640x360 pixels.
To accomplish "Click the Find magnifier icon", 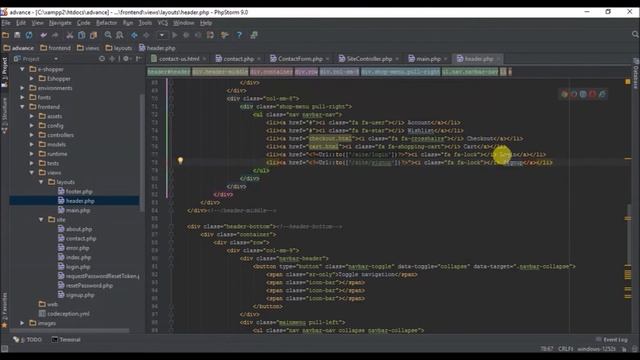I will coord(108,35).
